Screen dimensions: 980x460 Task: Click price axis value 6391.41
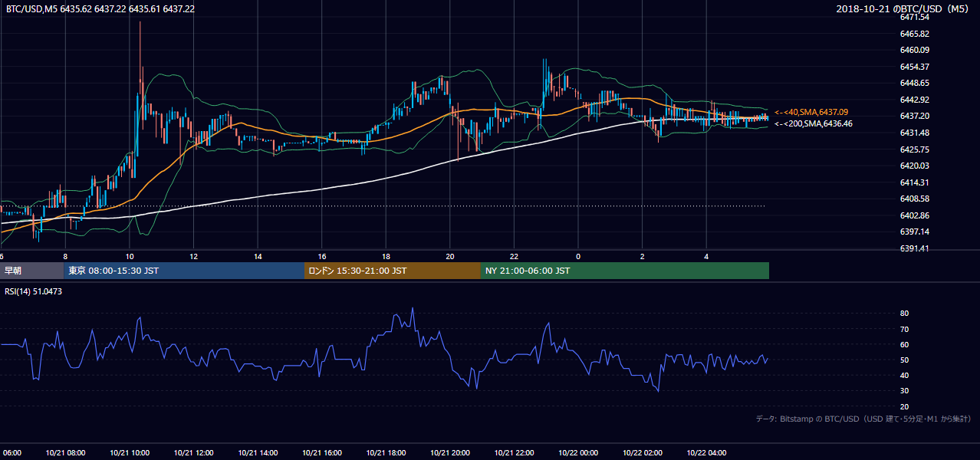pos(915,248)
